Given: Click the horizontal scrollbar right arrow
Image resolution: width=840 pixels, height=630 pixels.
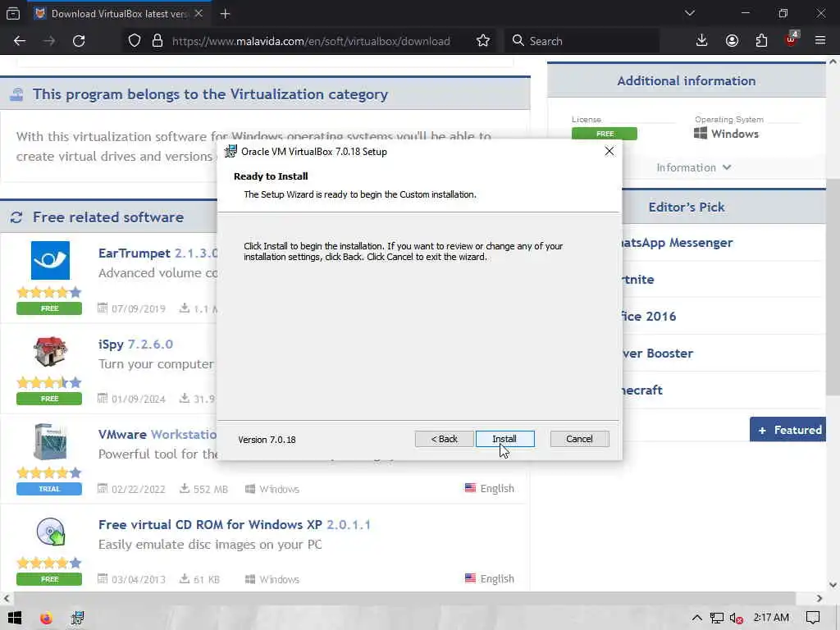Looking at the screenshot, I should pos(819,598).
